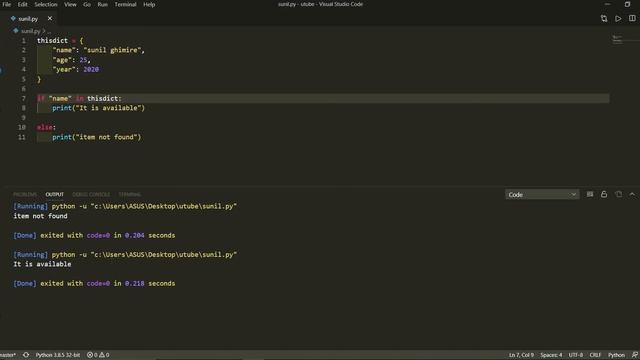Open the Help menu

(x=149, y=4)
